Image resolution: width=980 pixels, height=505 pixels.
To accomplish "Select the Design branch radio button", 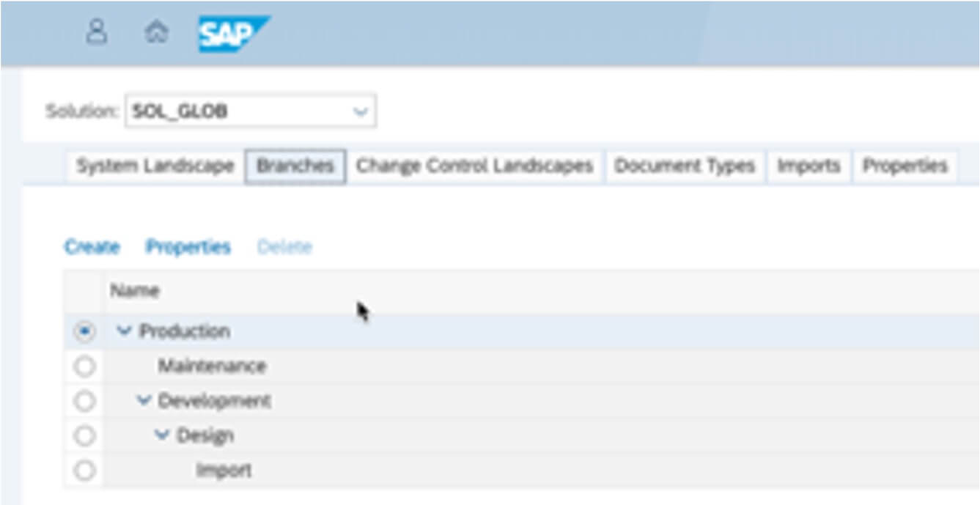I will point(85,435).
